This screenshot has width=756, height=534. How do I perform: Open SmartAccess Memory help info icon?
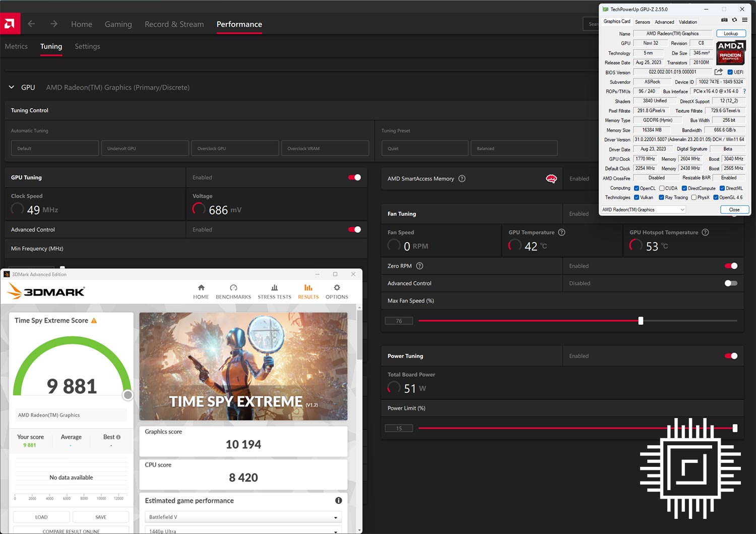462,179
